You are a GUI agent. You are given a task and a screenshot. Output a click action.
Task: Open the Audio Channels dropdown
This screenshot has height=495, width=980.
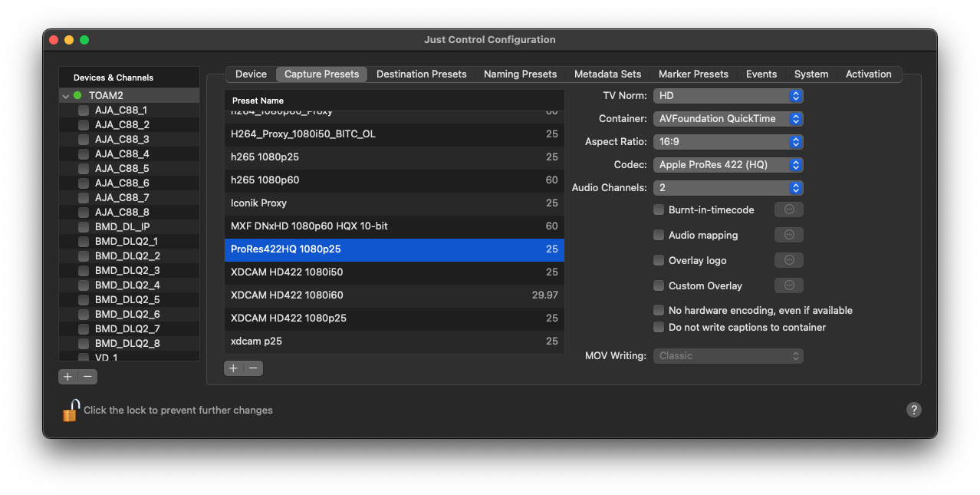(728, 188)
